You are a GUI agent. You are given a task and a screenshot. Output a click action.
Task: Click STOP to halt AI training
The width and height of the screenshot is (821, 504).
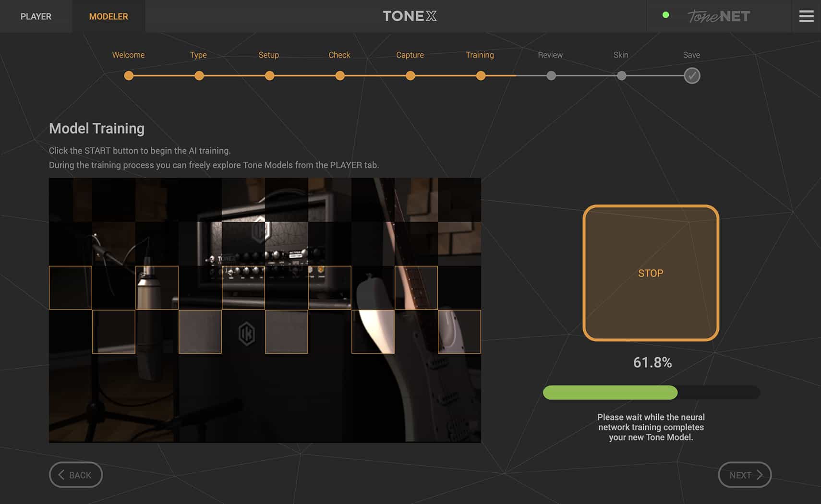[x=651, y=273]
